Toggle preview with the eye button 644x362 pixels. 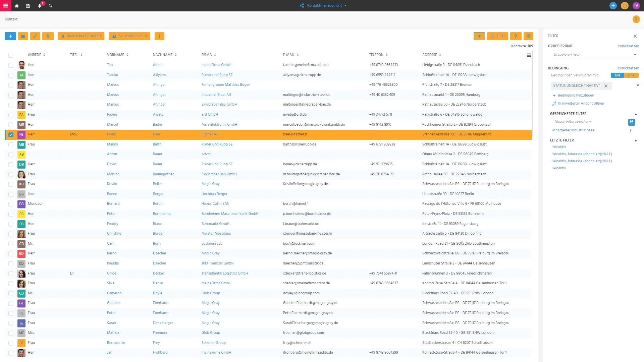point(479,36)
